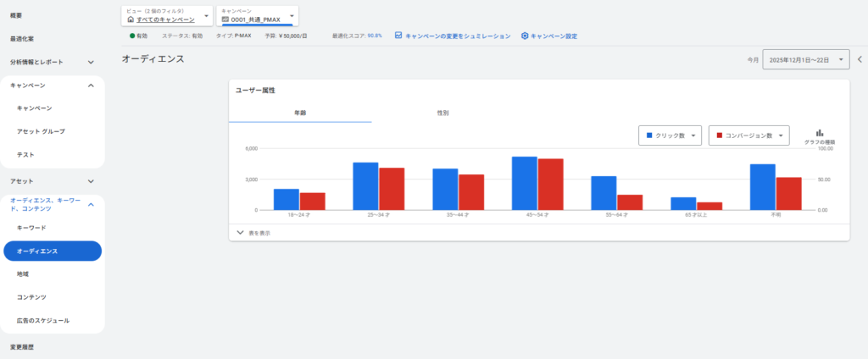The height and width of the screenshot is (359, 868).
Task: Click the blue bar for 45〜54 才
Action: tap(524, 183)
